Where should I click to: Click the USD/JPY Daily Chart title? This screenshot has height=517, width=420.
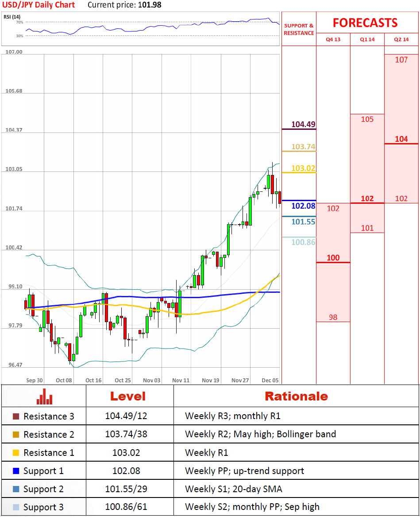(x=40, y=5)
